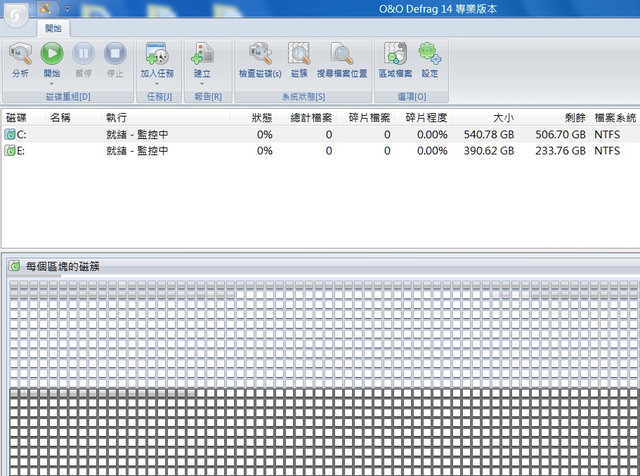640x476 pixels.
Task: Click the O&O application orb button
Action: (x=16, y=14)
